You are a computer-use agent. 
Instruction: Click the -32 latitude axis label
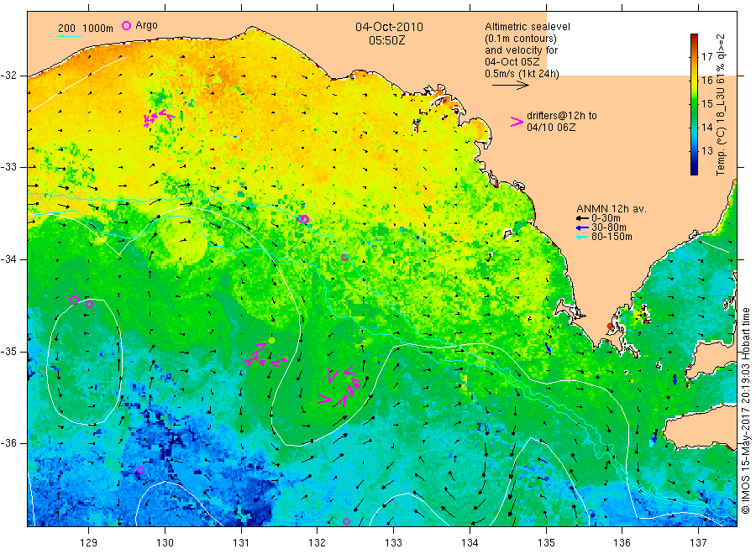[8, 76]
